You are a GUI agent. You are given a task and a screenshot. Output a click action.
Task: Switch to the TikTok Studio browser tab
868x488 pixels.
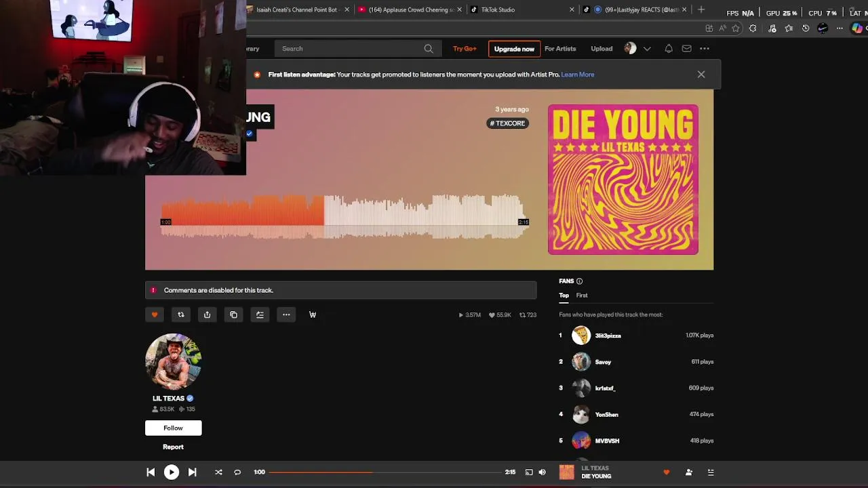coord(521,9)
